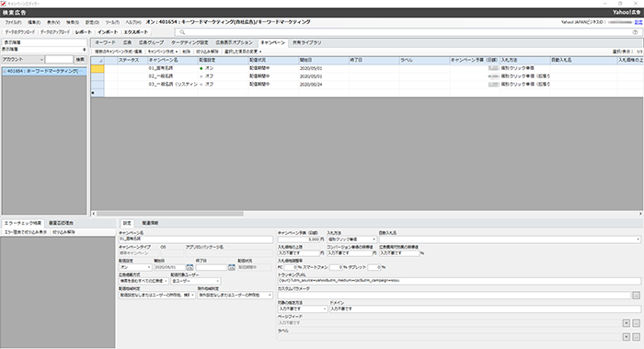Image resolution: width=644 pixels, height=349 pixels.
Task: Open the 編集 menu
Action: (x=34, y=22)
